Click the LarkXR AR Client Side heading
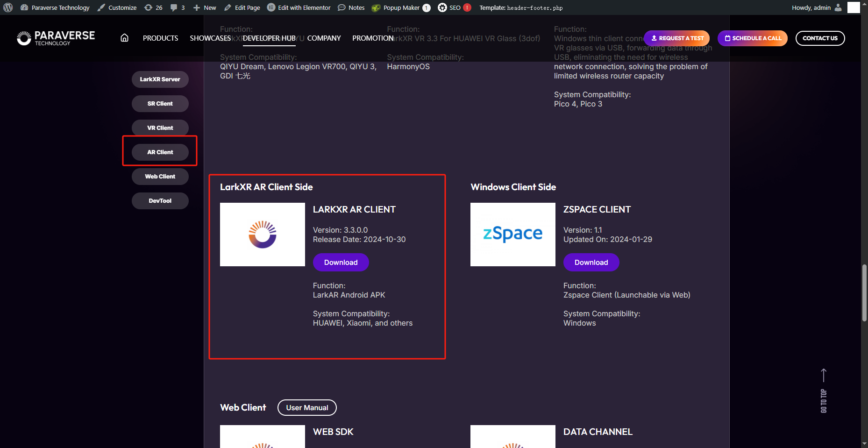Viewport: 868px width, 448px height. coord(266,187)
